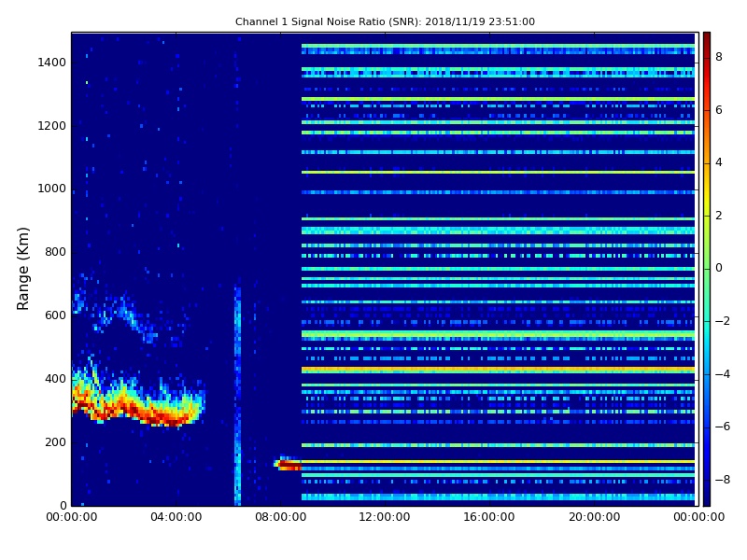Click the 1200 range tick label
Viewport: 747px width, 560px height.
[x=52, y=126]
